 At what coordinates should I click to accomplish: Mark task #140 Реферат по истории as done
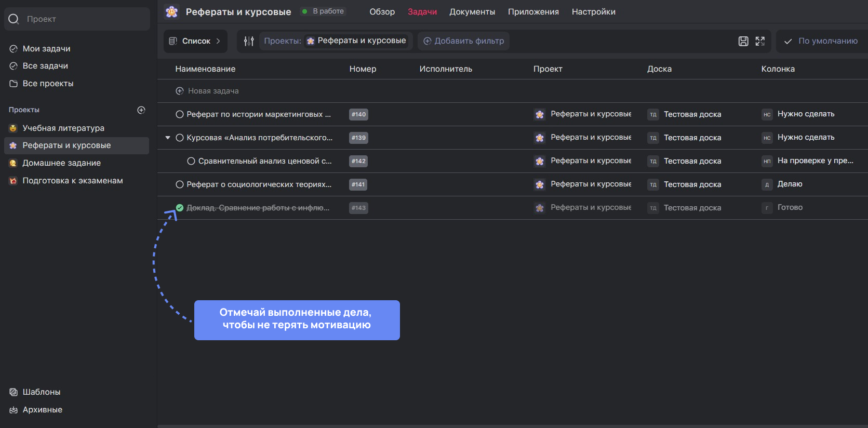[180, 114]
